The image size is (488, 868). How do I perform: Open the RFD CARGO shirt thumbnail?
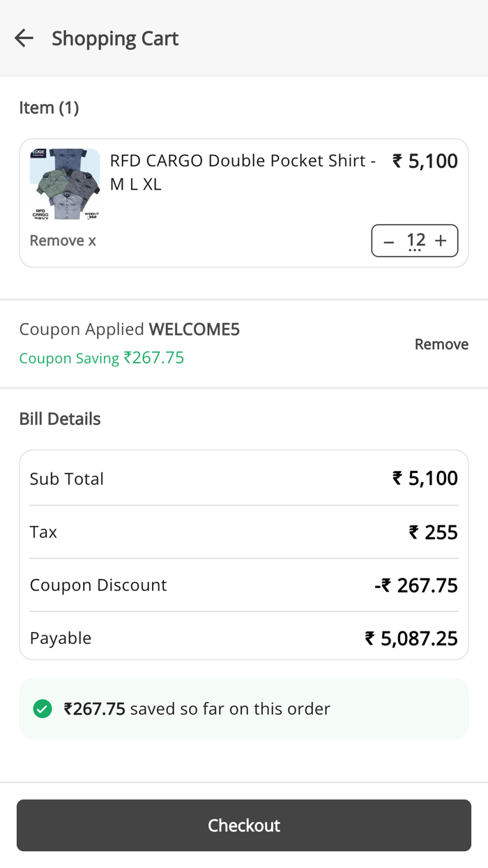[x=65, y=184]
